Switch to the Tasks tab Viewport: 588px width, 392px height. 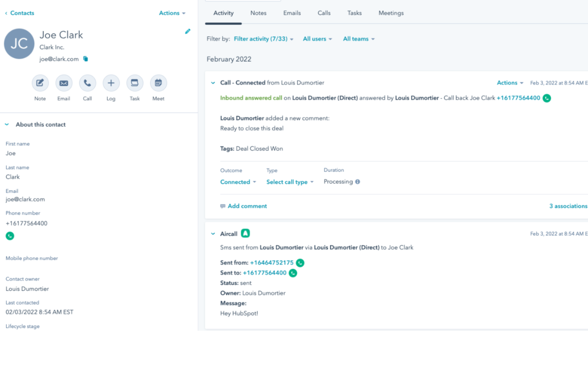pos(354,13)
